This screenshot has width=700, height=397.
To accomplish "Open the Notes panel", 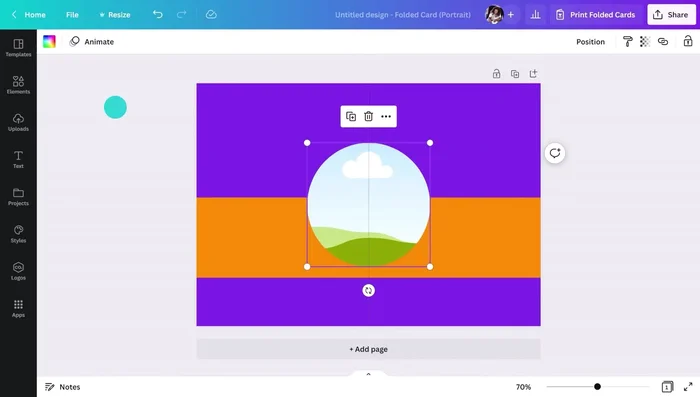I will click(x=62, y=387).
